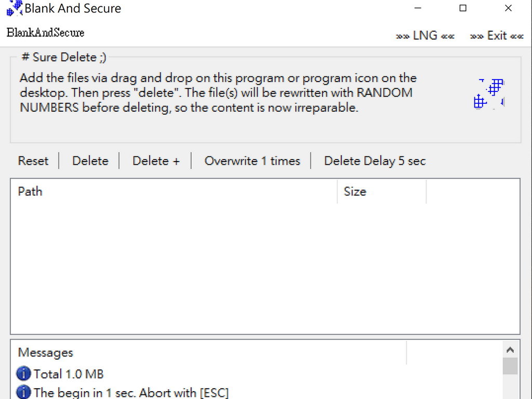The image size is (532, 399).
Task: Click the Delete button
Action: [90, 161]
